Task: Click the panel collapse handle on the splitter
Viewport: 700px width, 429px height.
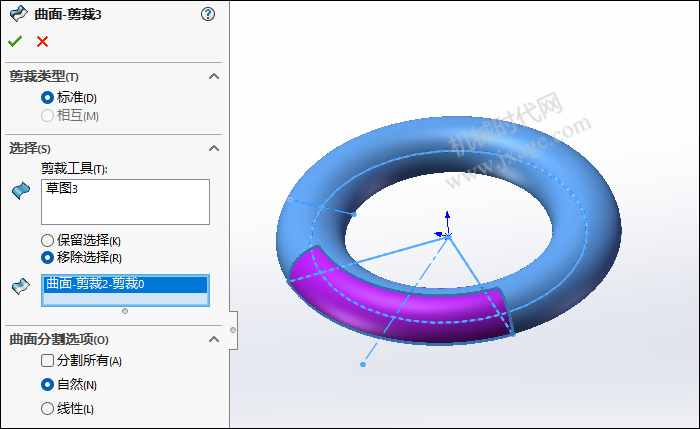Action: coord(233,330)
